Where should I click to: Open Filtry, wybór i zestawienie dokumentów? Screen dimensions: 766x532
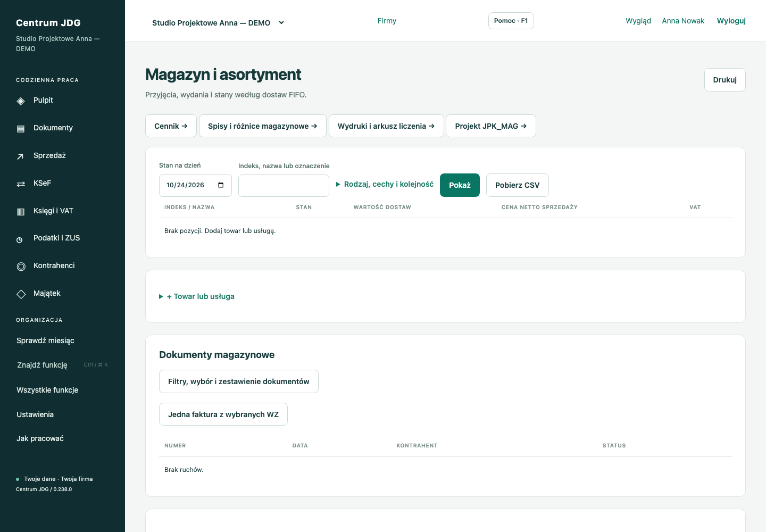click(x=239, y=381)
